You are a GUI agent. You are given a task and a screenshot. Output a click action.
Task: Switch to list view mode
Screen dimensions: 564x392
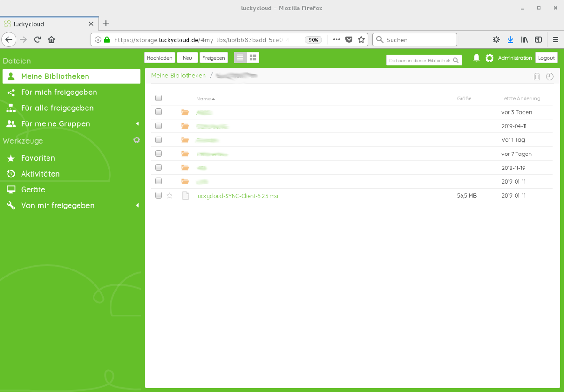(240, 57)
